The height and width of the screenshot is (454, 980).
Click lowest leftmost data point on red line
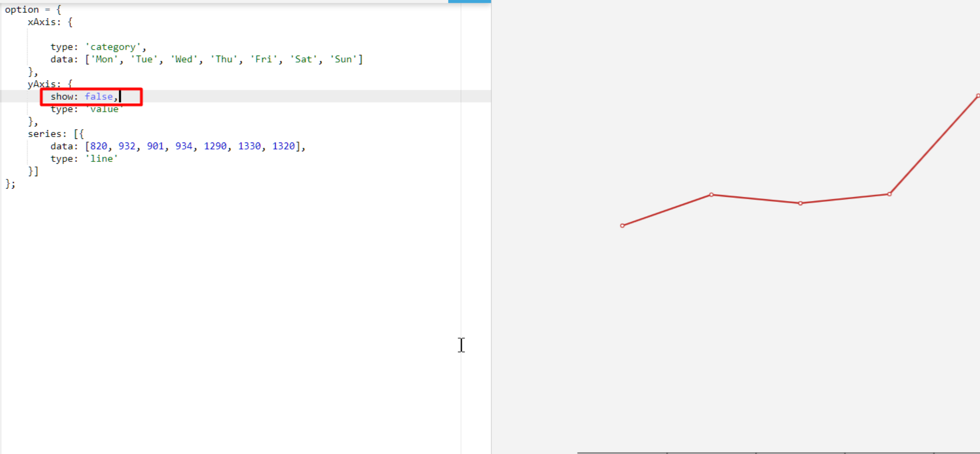623,226
